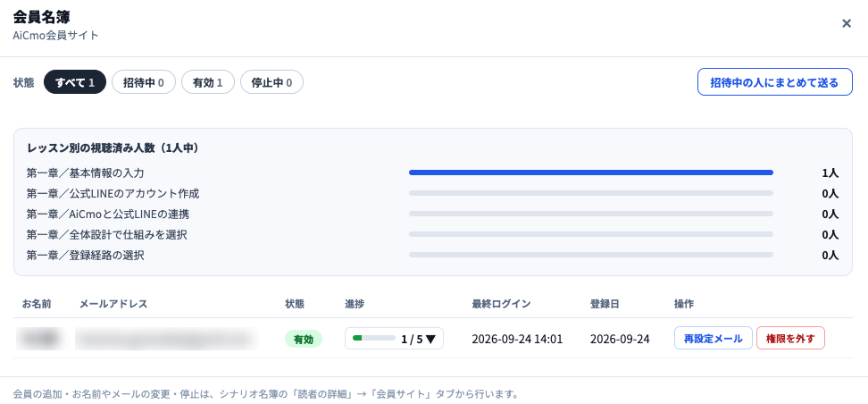This screenshot has width=868, height=404.
Task: Click progress bar for 第一章／公式LINEのアカウント作成
Action: pyautogui.click(x=590, y=193)
